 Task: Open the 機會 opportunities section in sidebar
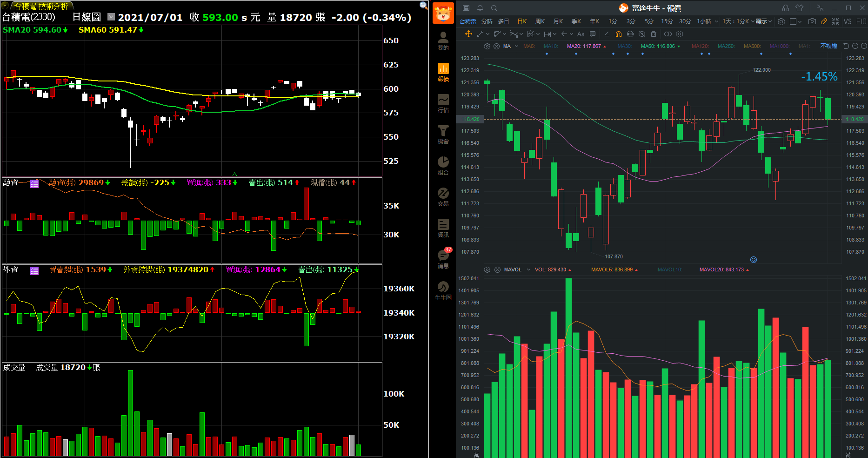pos(443,135)
